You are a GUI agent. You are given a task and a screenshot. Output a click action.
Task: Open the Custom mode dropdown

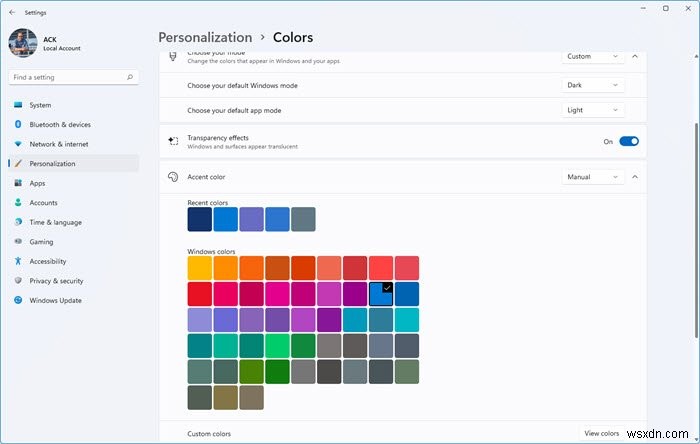(593, 57)
